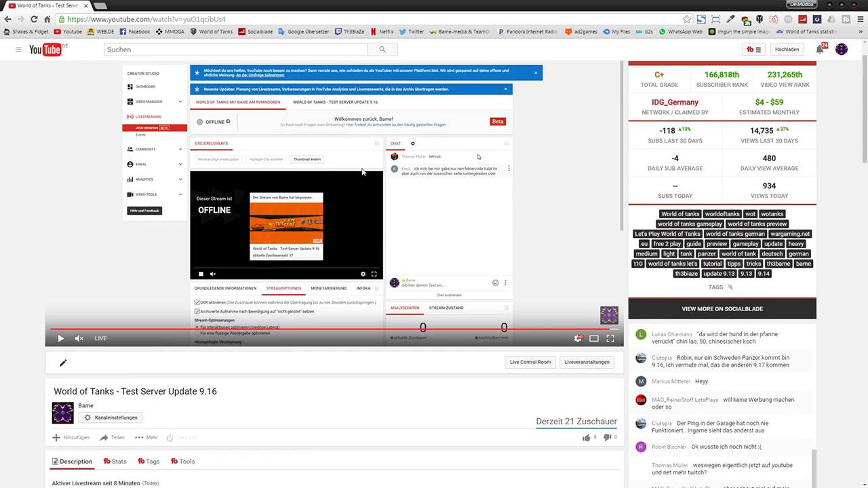Screen dimensions: 868x488
Task: Open Dashboard in Creator Studio sidebar
Action: pos(141,87)
